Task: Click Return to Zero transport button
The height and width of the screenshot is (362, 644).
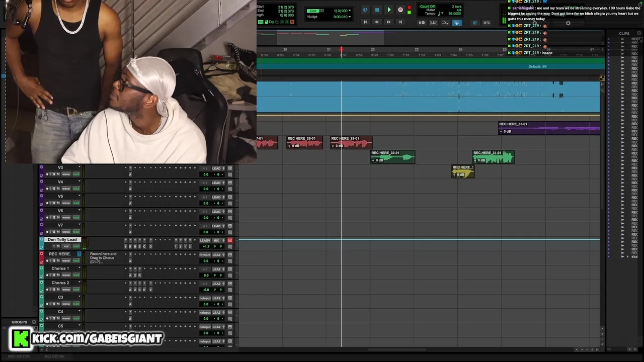Action: [x=365, y=22]
